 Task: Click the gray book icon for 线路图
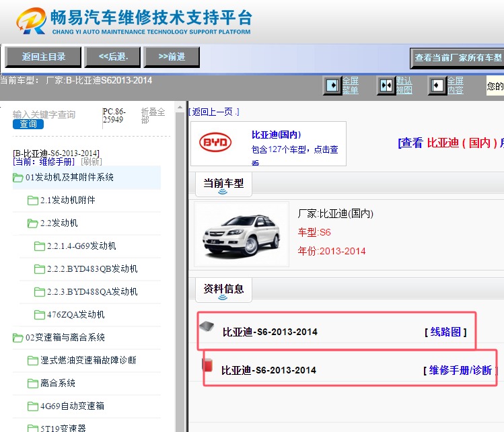click(207, 326)
